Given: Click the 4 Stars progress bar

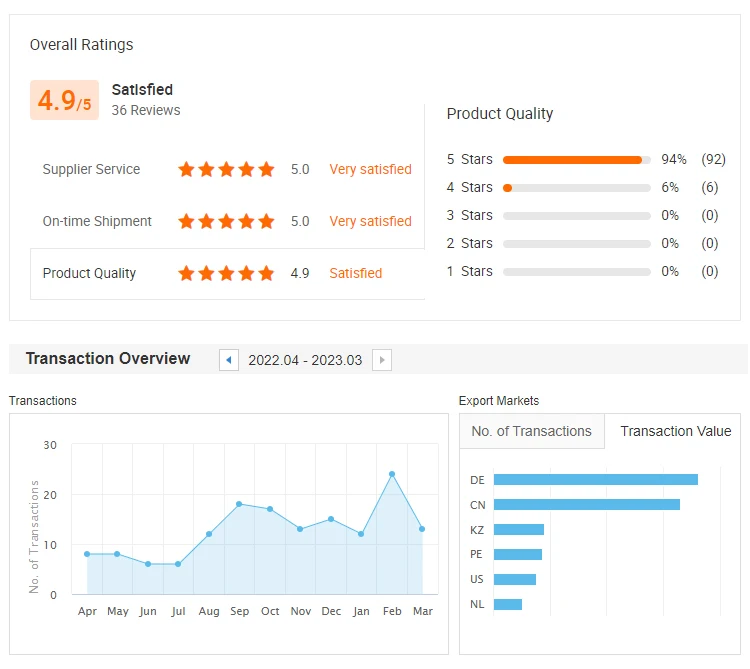Looking at the screenshot, I should tap(576, 188).
